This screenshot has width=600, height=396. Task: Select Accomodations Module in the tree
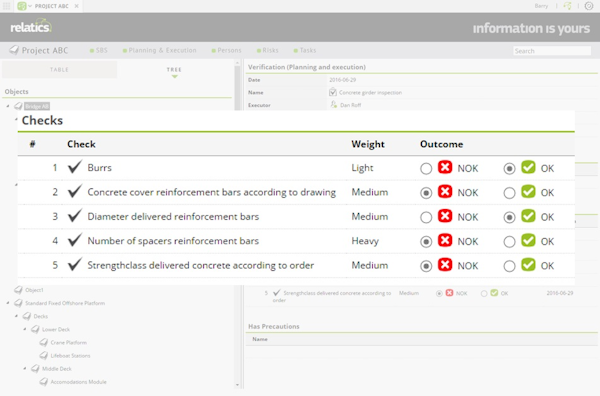pos(78,382)
